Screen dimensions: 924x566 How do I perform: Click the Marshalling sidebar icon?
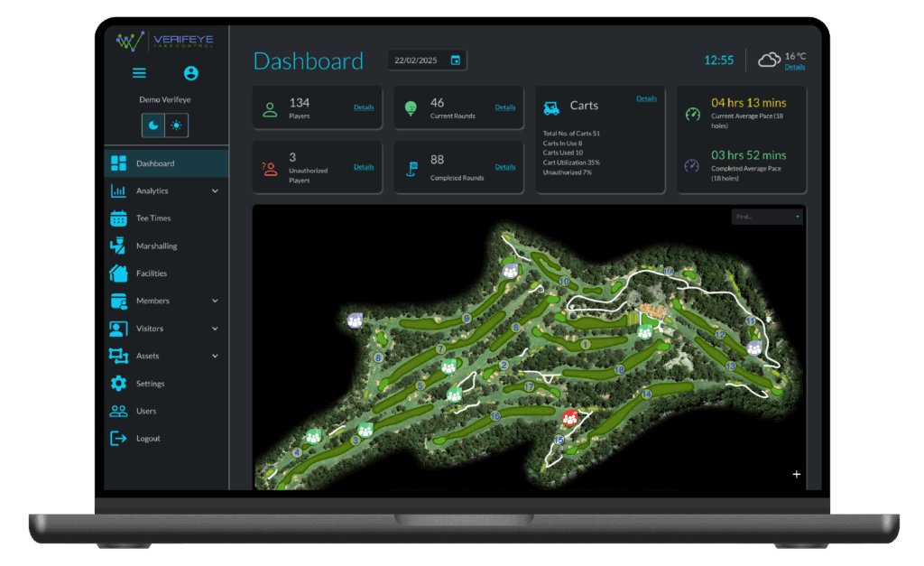[x=118, y=246]
